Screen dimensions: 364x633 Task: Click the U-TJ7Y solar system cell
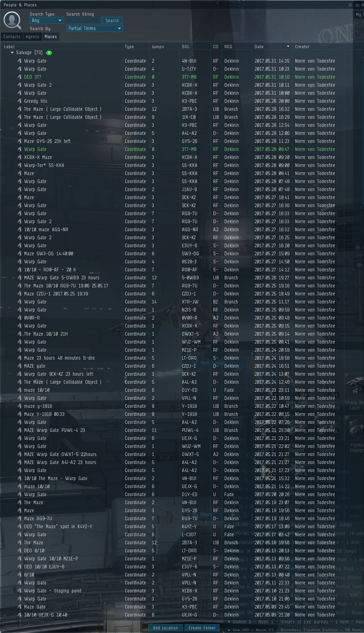point(189,69)
